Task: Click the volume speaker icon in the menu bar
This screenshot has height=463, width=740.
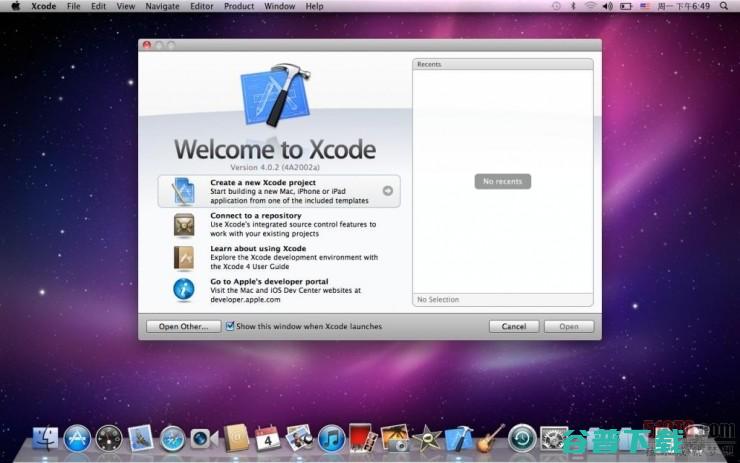Action: coord(608,6)
